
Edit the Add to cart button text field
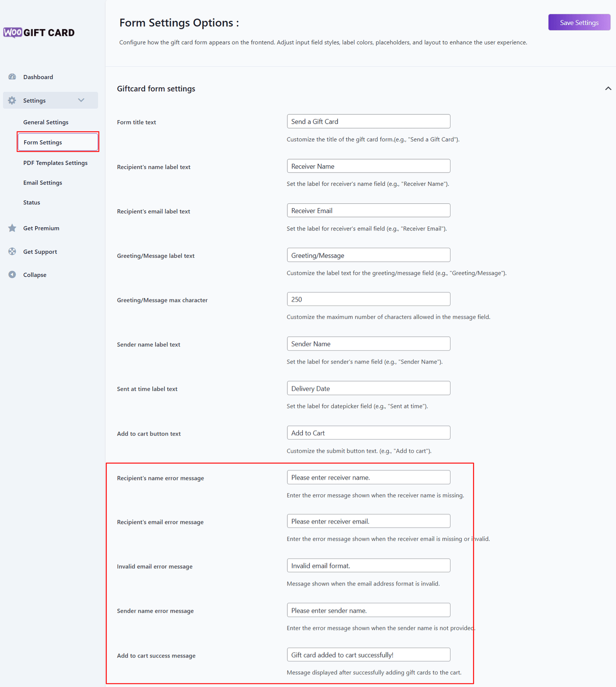pyautogui.click(x=368, y=433)
